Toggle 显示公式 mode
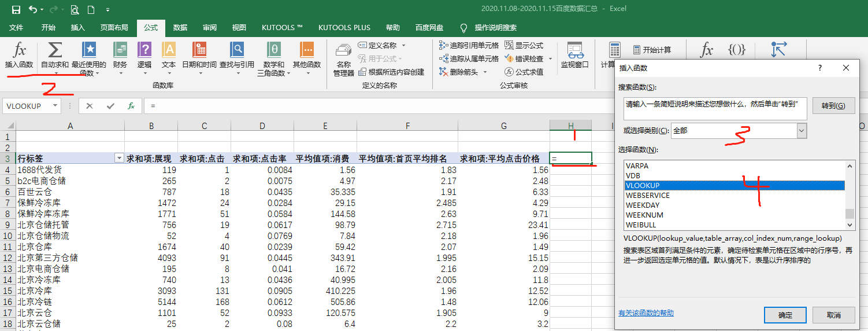 point(524,45)
